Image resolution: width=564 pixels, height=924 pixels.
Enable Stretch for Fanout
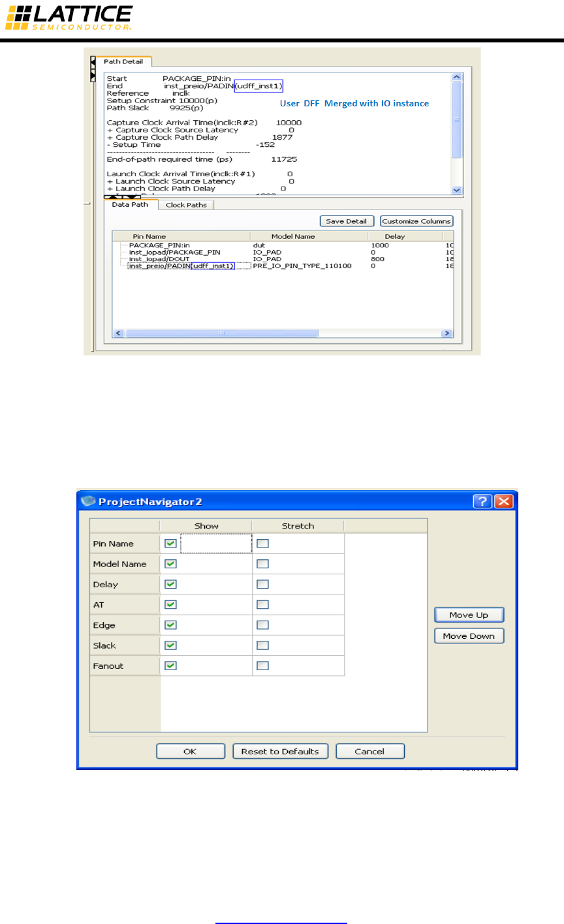[x=262, y=666]
